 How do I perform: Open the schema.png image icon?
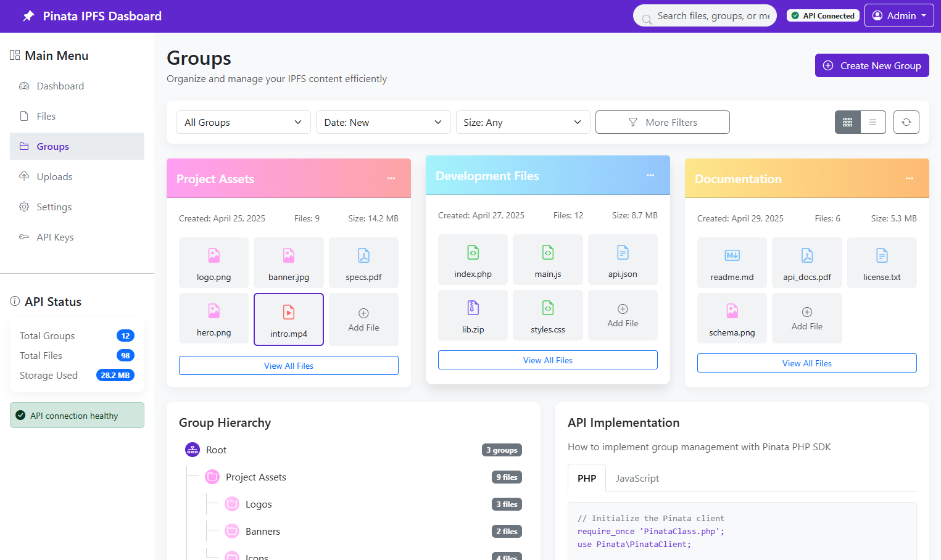732,311
